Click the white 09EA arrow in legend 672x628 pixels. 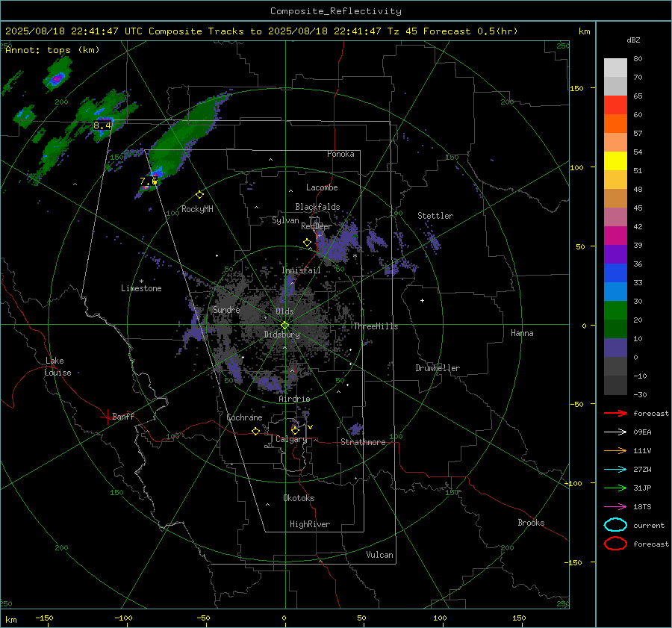(x=615, y=432)
